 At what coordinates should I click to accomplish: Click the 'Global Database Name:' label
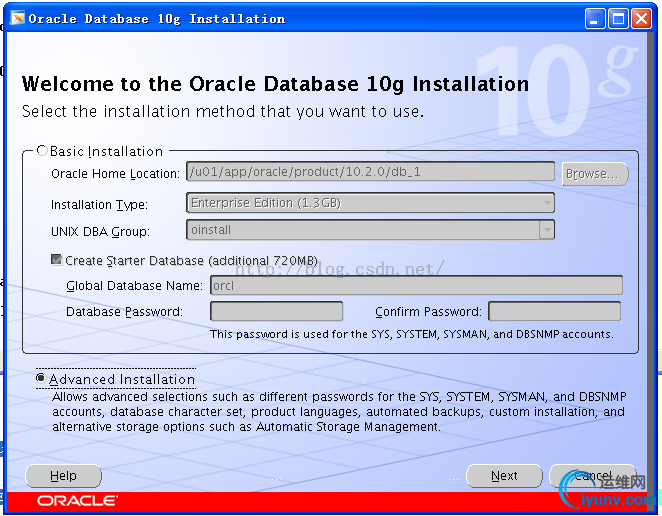pyautogui.click(x=134, y=285)
